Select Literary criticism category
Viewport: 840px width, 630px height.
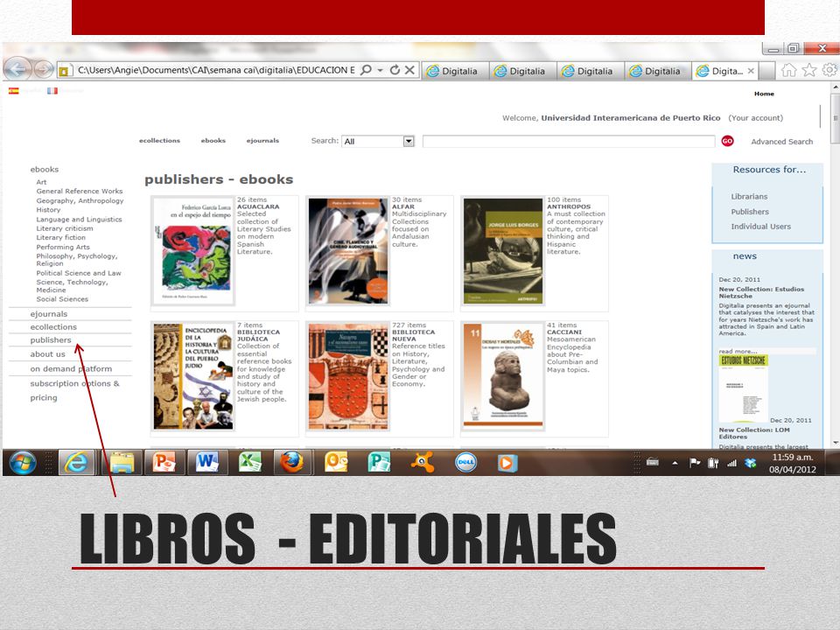coord(64,228)
